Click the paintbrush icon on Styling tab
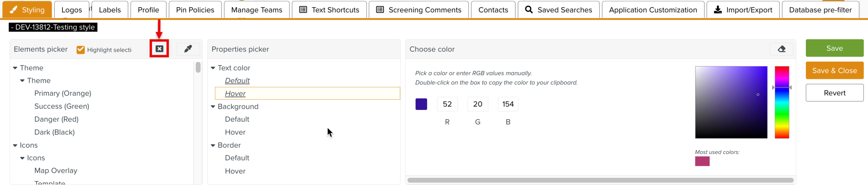 coord(14,10)
